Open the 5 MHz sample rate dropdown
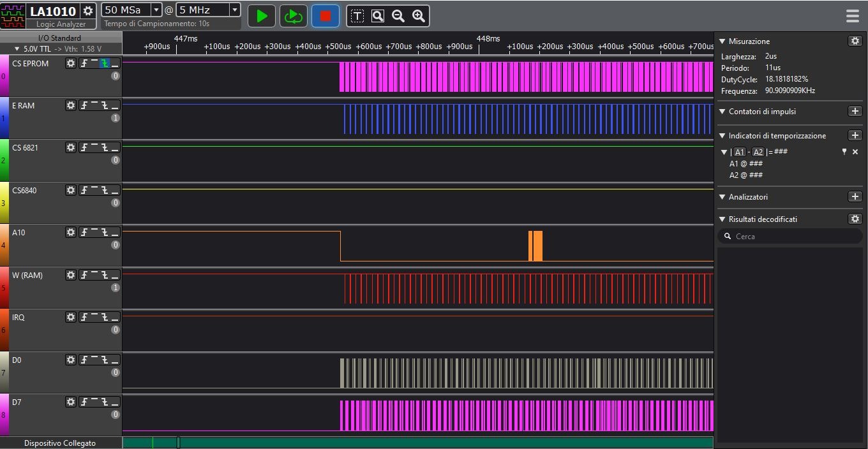Image resolution: width=868 pixels, height=449 pixels. 234,10
